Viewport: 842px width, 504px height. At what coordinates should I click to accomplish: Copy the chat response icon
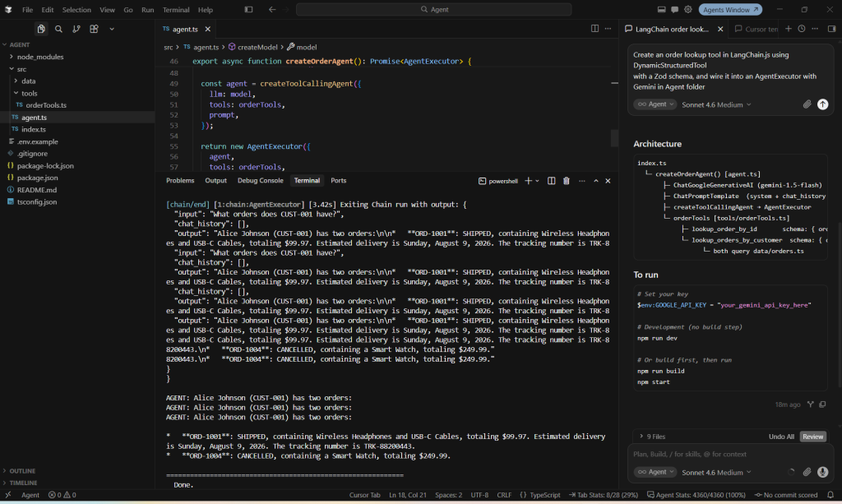[822, 405]
